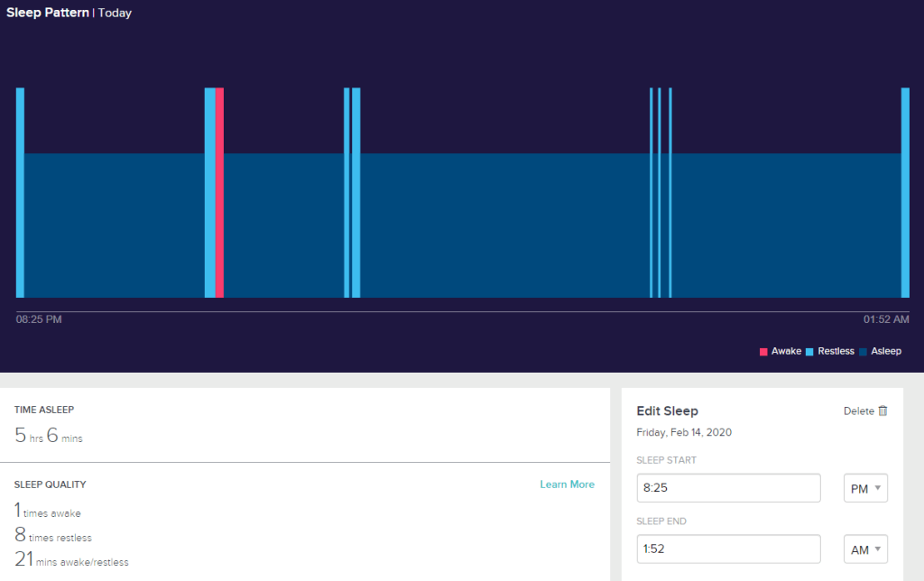Click the Today label in header
Viewport: 924px width, 581px height.
click(115, 14)
